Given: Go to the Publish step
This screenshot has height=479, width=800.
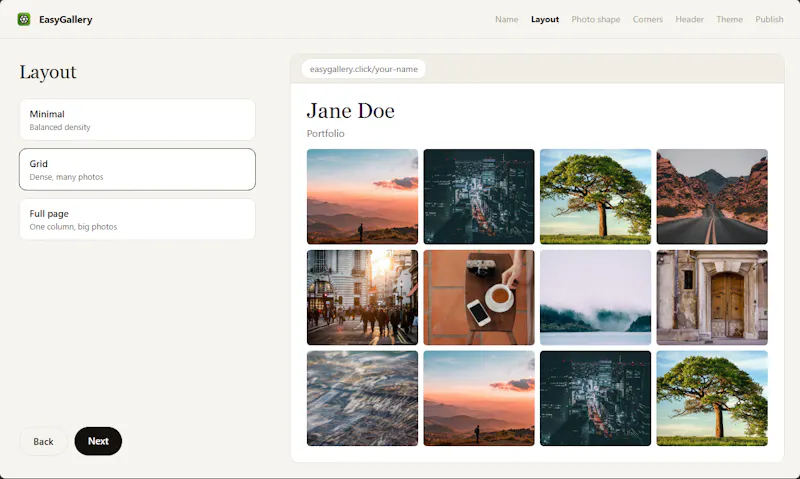Looking at the screenshot, I should [x=769, y=19].
